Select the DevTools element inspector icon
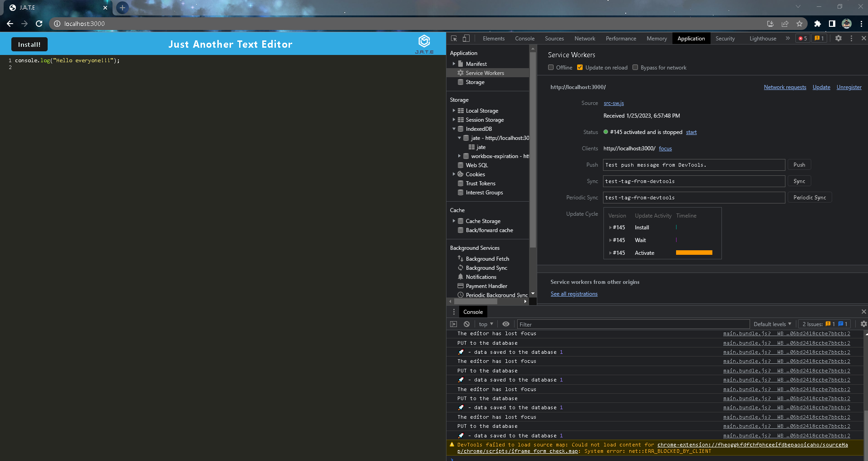The image size is (868, 461). 453,38
